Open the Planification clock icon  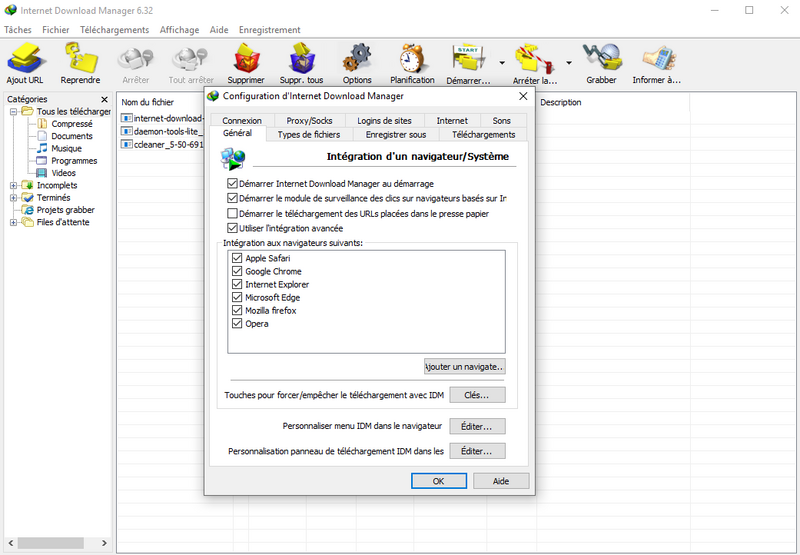coord(412,58)
